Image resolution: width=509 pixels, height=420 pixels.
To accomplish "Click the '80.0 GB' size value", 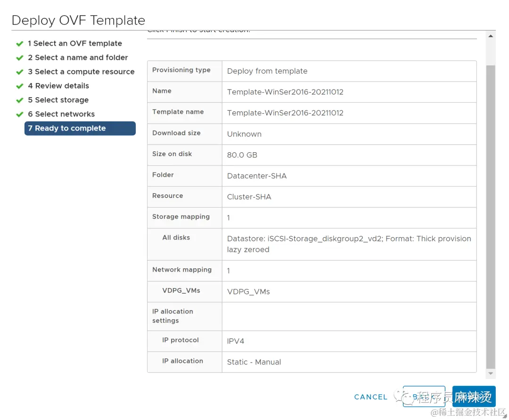I will [x=242, y=155].
